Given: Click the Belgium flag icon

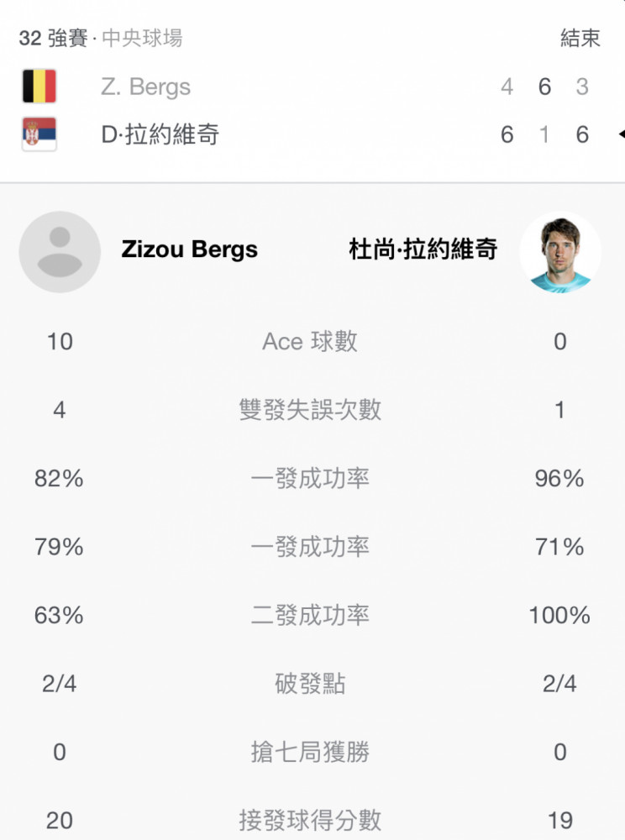Looking at the screenshot, I should tap(39, 86).
